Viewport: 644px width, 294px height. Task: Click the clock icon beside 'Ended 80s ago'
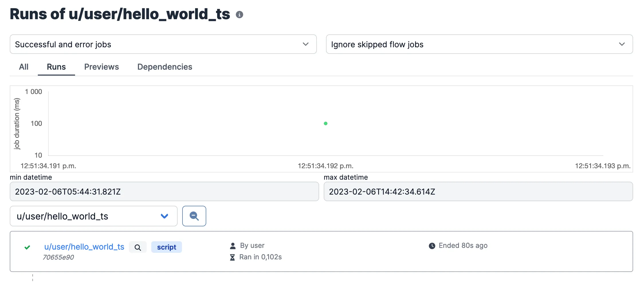pos(432,246)
